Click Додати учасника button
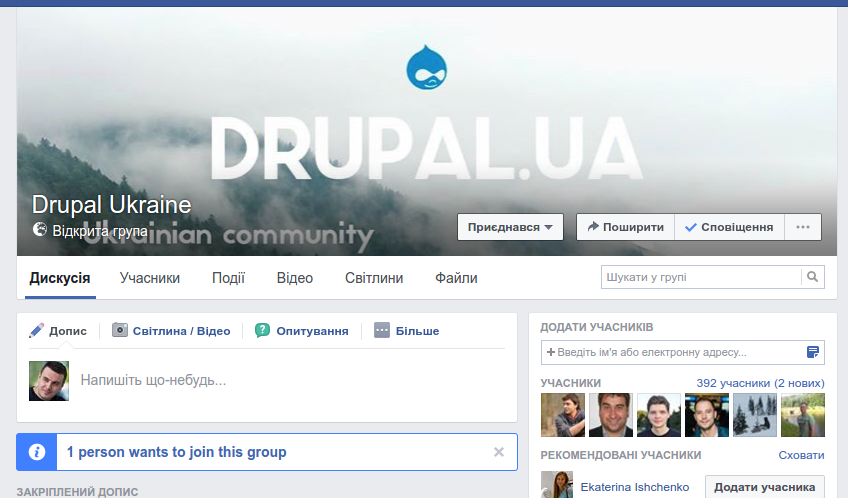Viewport: 848px width, 498px height. point(764,487)
